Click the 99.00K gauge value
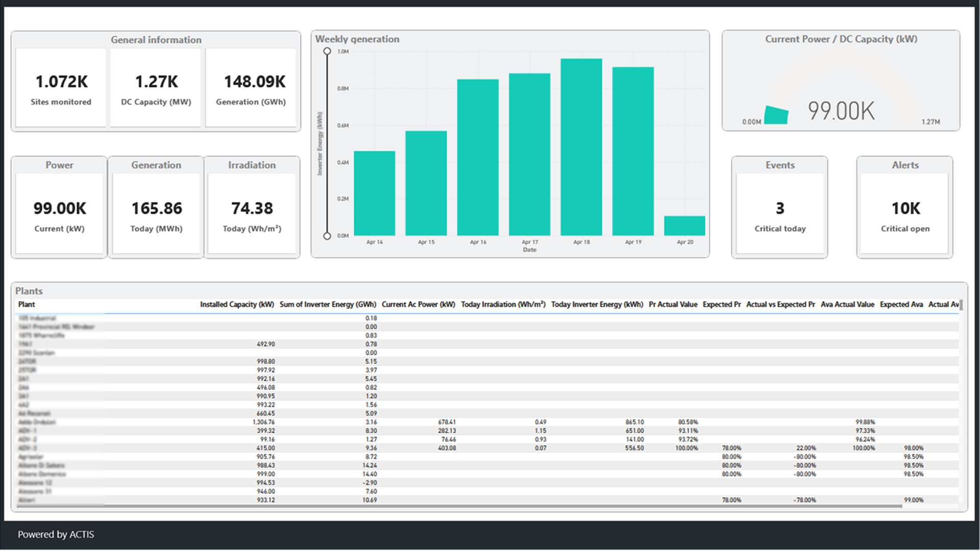The image size is (980, 551). (841, 111)
